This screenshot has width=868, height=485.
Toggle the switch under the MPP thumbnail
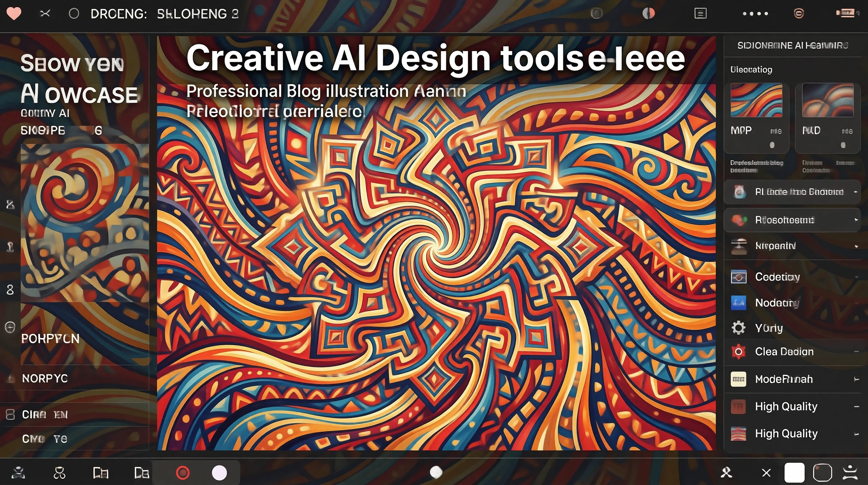pyautogui.click(x=772, y=145)
